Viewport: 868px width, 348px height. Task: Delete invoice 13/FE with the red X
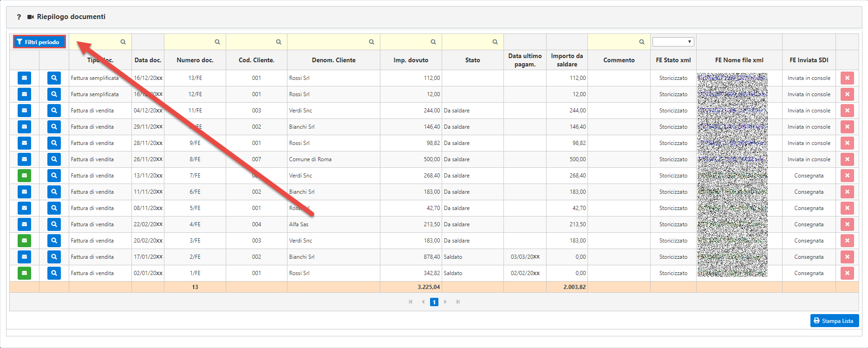click(x=847, y=78)
